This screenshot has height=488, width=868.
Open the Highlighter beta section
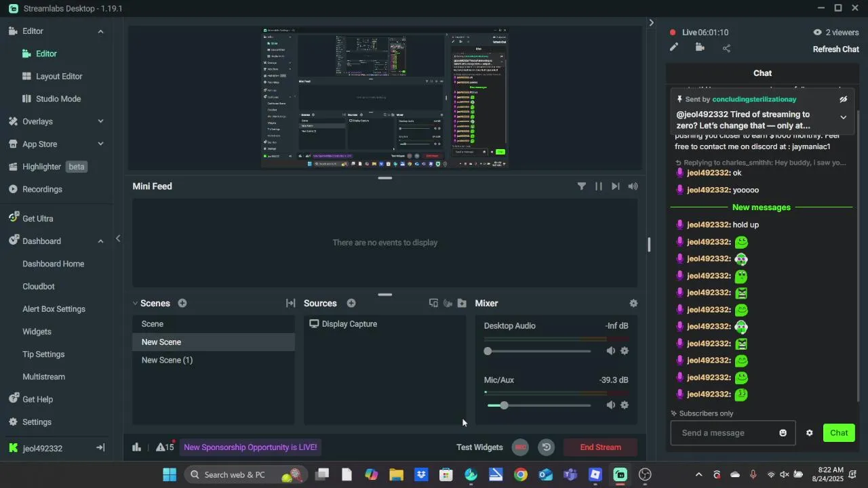tap(47, 167)
